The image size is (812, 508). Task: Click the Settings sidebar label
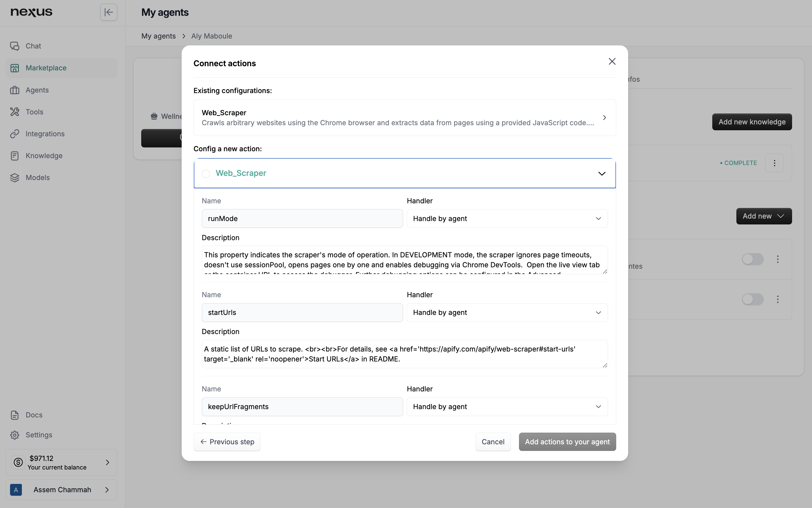(39, 435)
